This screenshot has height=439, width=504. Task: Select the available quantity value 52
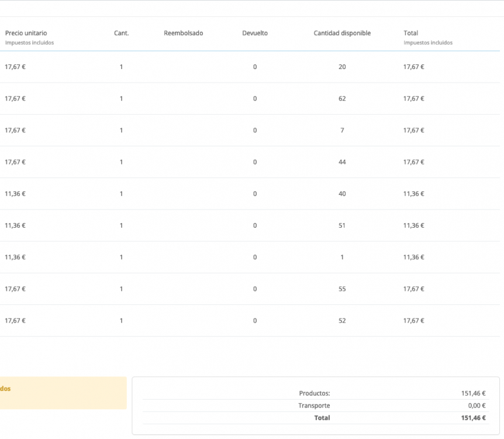click(x=342, y=320)
